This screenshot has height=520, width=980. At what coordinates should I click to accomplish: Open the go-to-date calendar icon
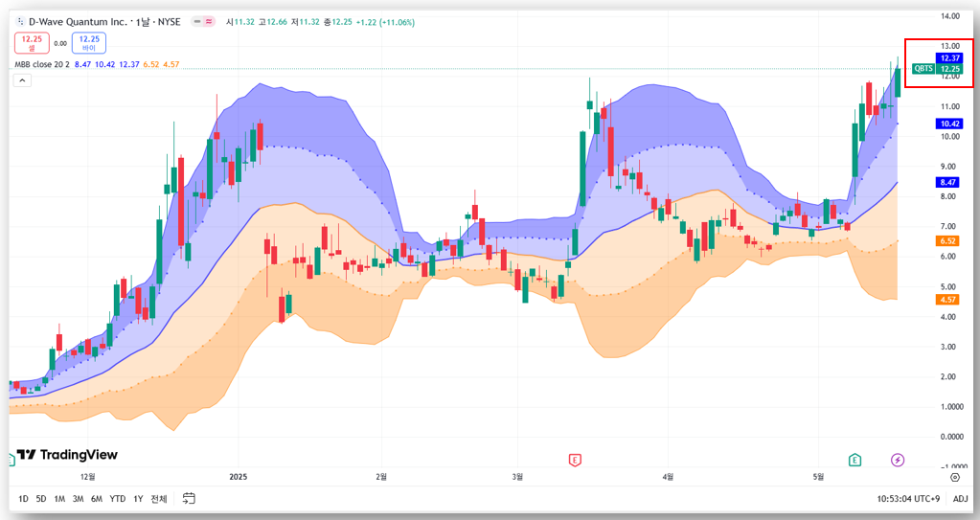(x=189, y=498)
